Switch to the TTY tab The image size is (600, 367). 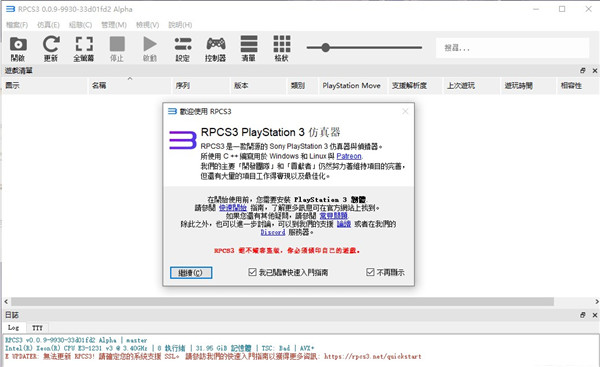[37, 328]
